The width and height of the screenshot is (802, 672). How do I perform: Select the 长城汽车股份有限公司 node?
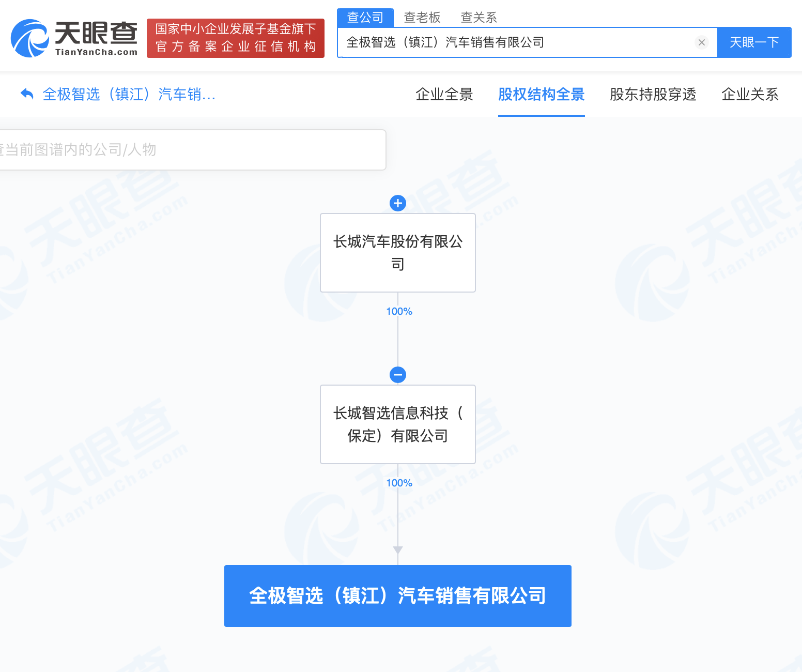click(398, 253)
